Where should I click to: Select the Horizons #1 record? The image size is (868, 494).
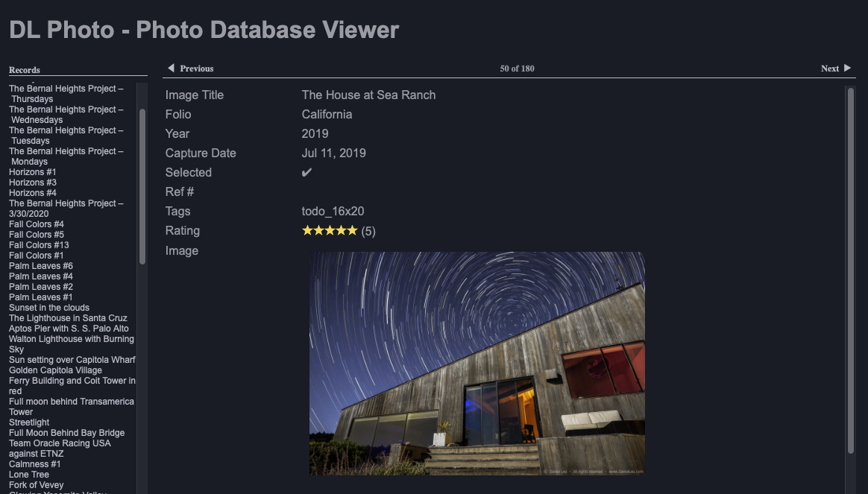(x=32, y=172)
